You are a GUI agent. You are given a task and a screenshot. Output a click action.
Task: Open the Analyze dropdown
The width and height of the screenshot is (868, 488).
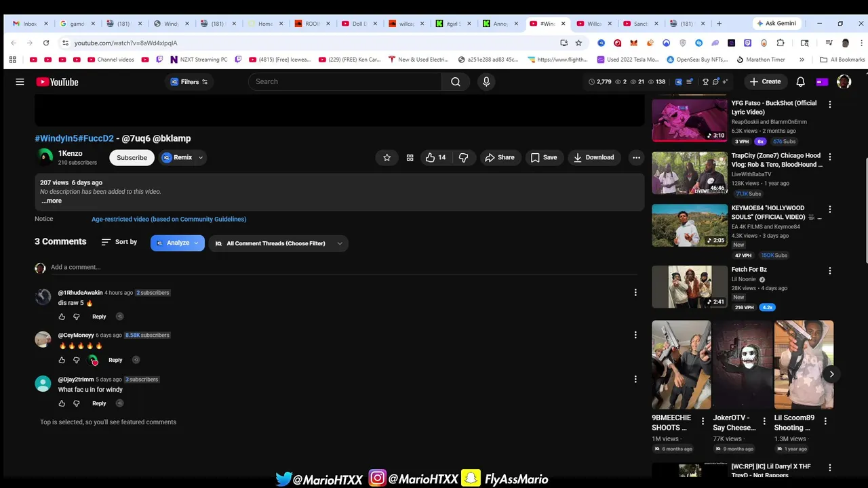pyautogui.click(x=178, y=243)
